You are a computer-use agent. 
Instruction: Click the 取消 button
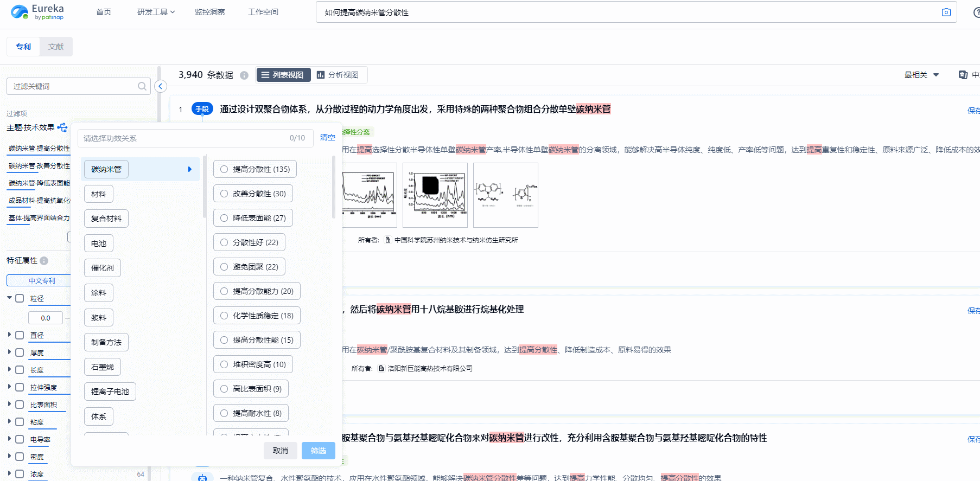point(281,451)
